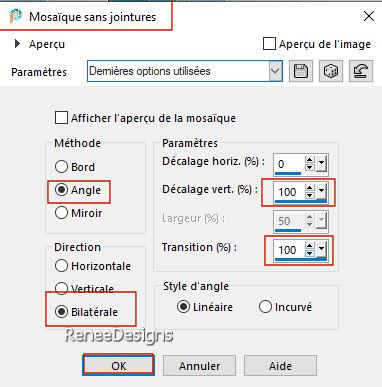The image size is (382, 387).
Task: Increase Décalage vert. value with up arrow
Action: (310, 188)
